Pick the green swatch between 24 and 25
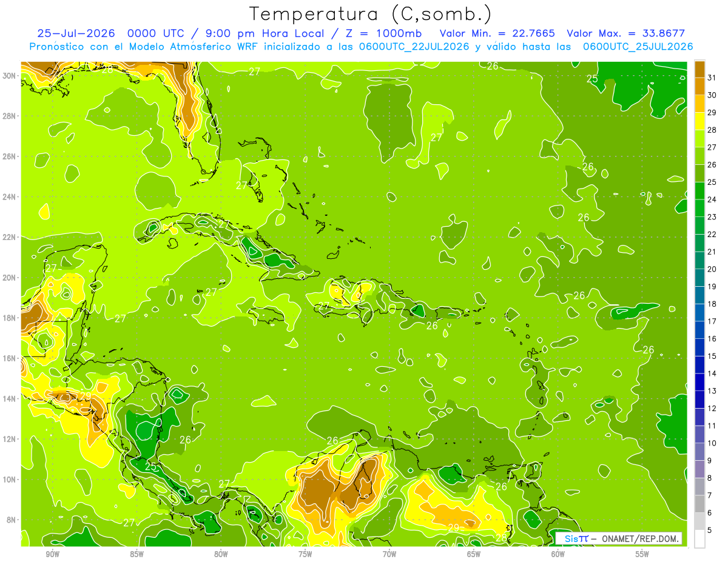This screenshot has width=728, height=562. point(699,191)
